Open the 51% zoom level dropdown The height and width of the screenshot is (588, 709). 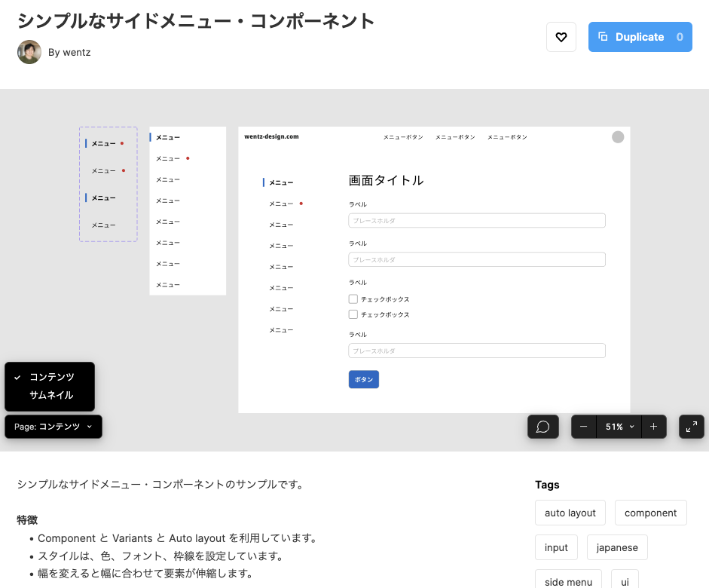[619, 427]
